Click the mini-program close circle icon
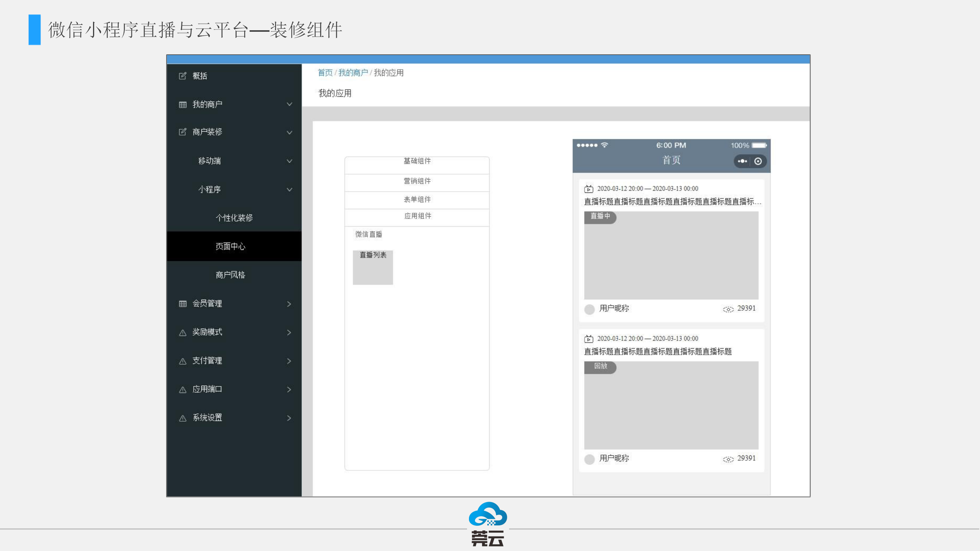Viewport: 980px width, 551px height. (758, 161)
